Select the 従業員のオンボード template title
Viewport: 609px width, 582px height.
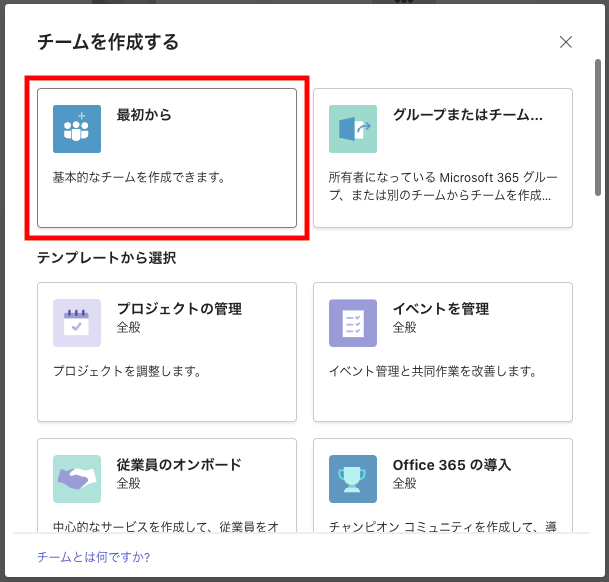click(x=179, y=465)
